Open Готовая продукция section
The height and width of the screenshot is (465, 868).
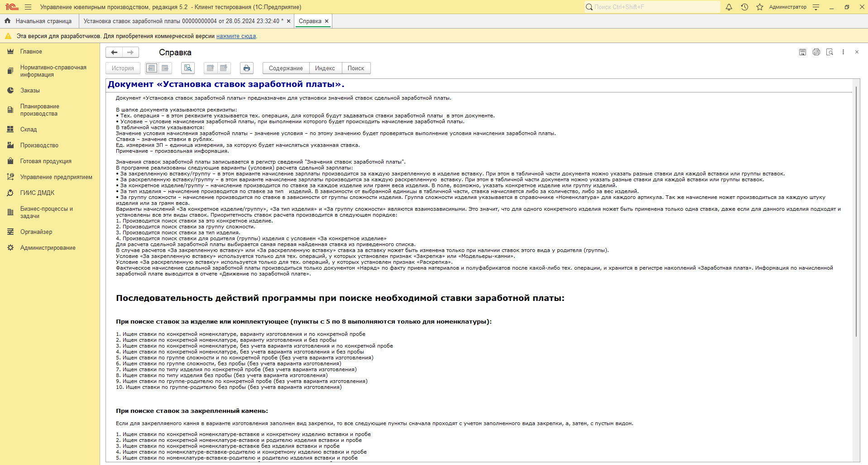click(x=50, y=161)
